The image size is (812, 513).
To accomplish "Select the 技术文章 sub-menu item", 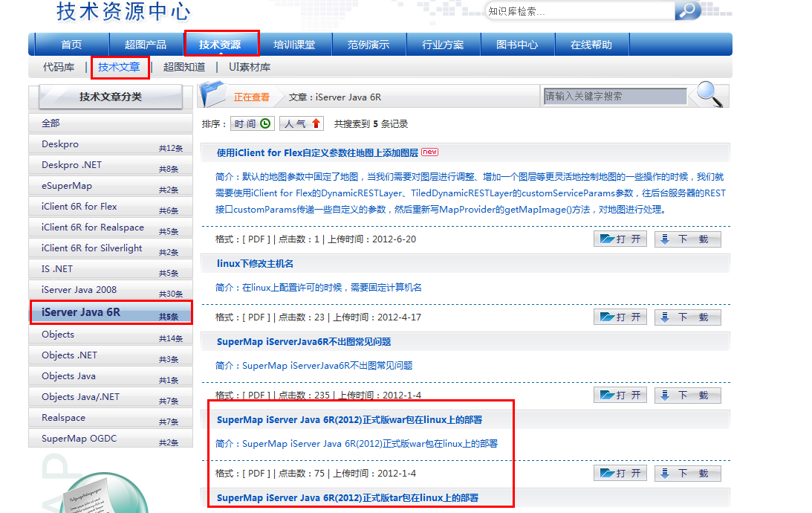I will (x=119, y=68).
